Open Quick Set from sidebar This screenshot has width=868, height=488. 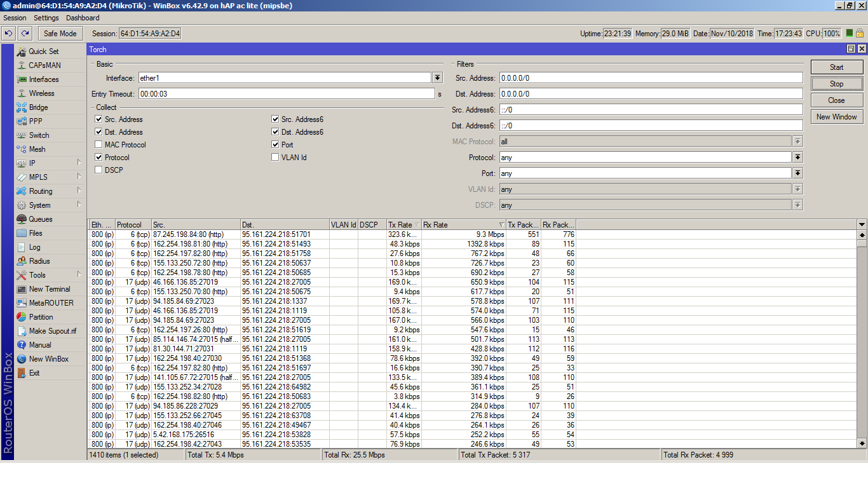click(43, 51)
